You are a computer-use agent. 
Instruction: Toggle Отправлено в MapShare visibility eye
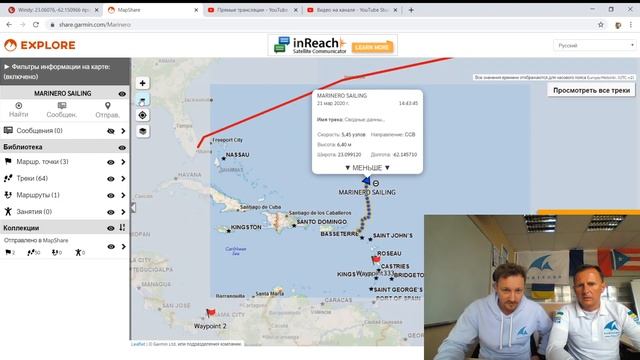tap(111, 247)
